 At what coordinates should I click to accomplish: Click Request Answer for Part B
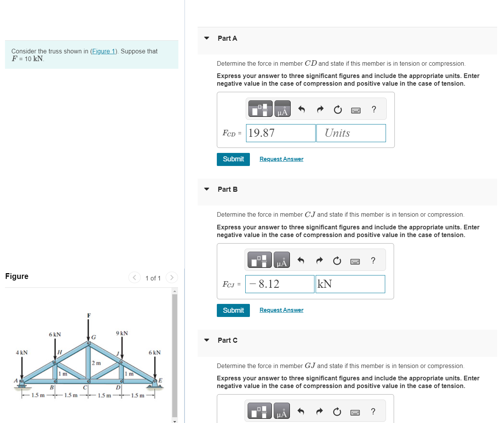click(281, 310)
